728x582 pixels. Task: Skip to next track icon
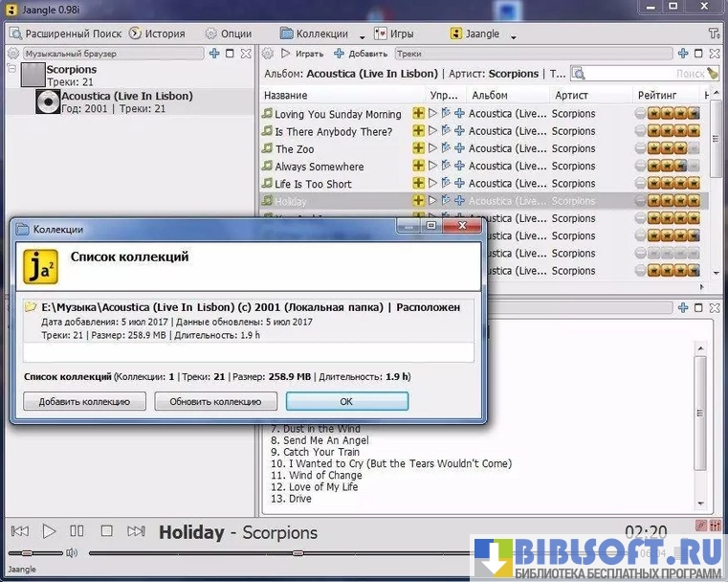point(137,531)
